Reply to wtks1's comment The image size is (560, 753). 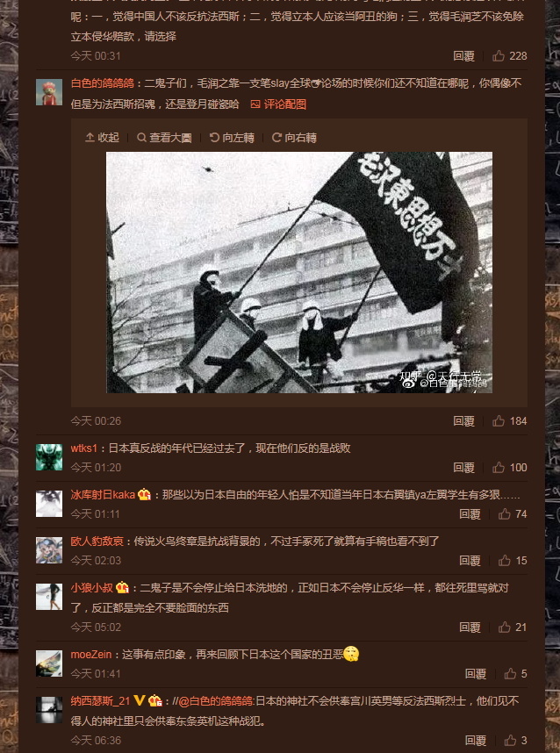(x=464, y=467)
